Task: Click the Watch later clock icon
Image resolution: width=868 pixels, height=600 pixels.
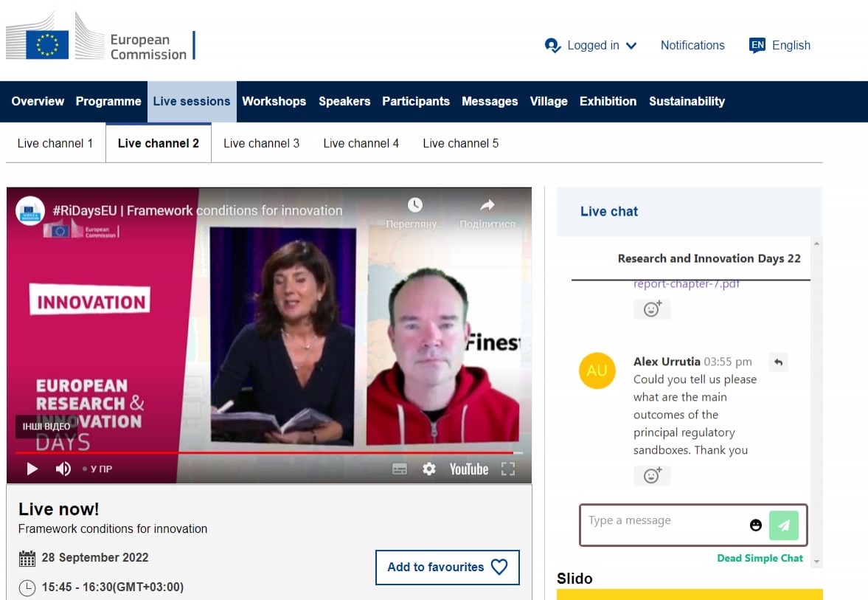Action: pyautogui.click(x=415, y=205)
